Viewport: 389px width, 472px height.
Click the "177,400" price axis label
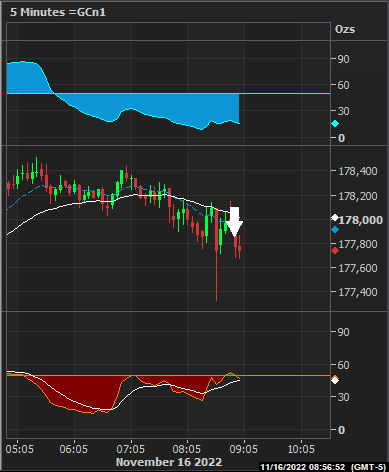click(358, 292)
